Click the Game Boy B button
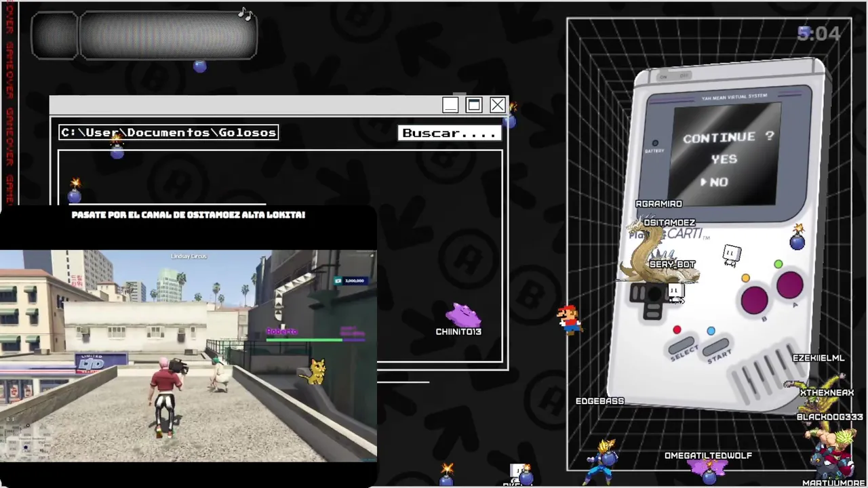The image size is (868, 488). click(754, 299)
